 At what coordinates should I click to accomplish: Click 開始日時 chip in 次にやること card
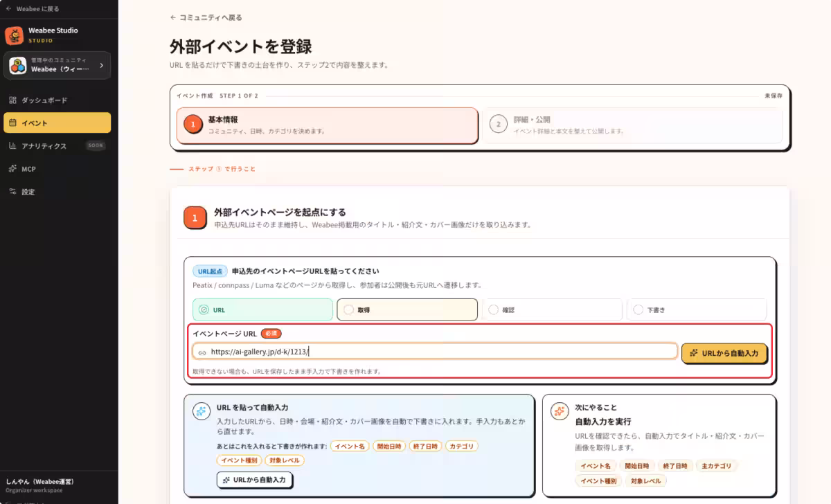pyautogui.click(x=636, y=467)
